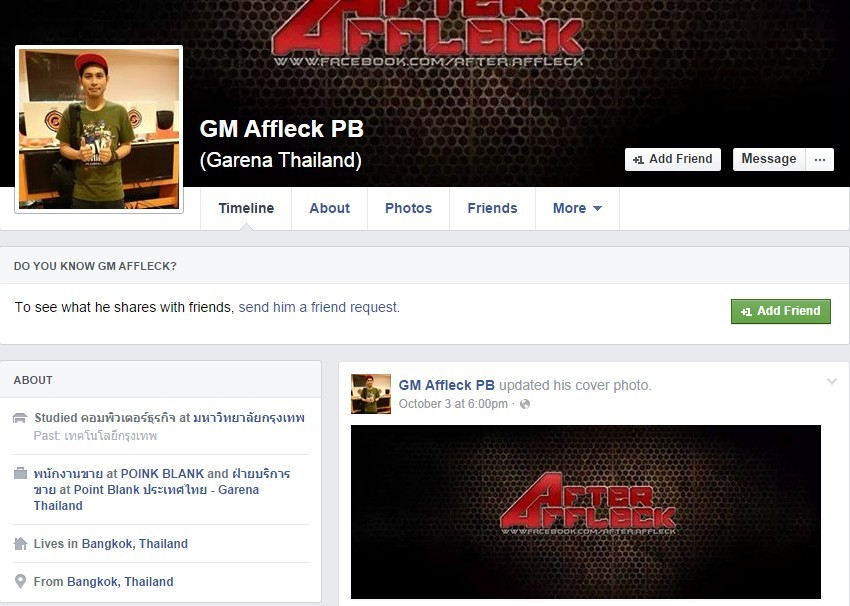Click the house icon beside Lives in
The width and height of the screenshot is (850, 606).
(x=20, y=544)
